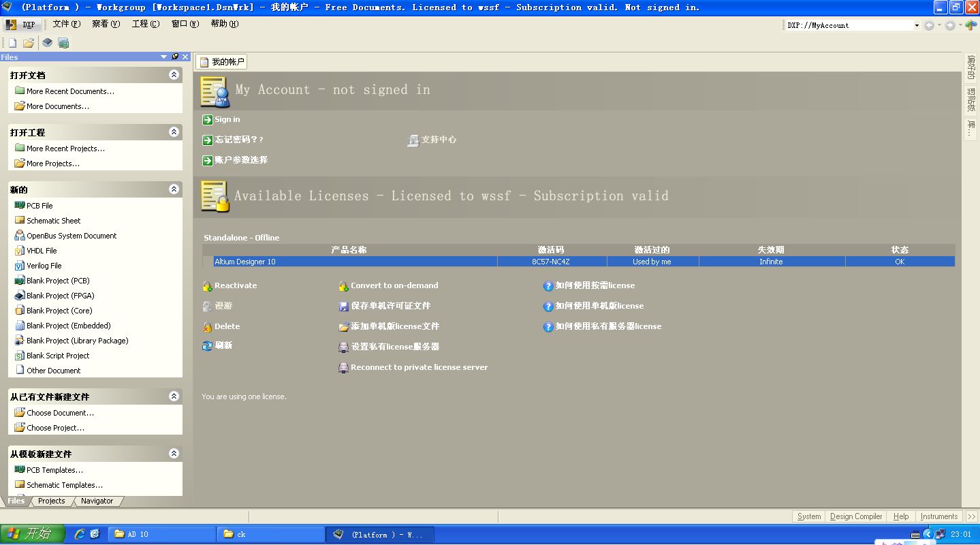Screen dimensions: 980x545
Task: Click Reconnect to private license server
Action: pos(419,367)
